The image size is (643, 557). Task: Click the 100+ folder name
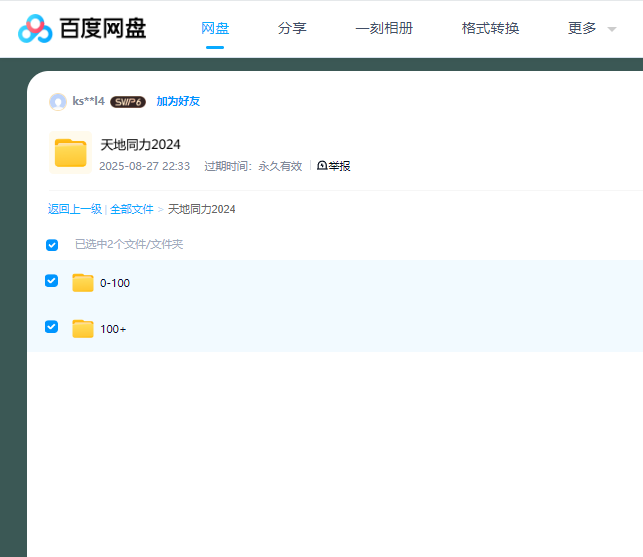pyautogui.click(x=113, y=329)
